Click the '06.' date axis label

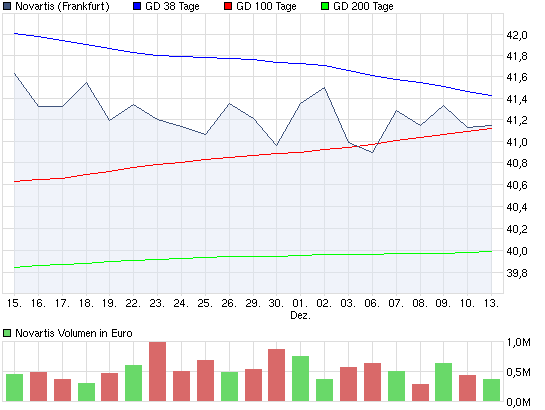point(372,303)
